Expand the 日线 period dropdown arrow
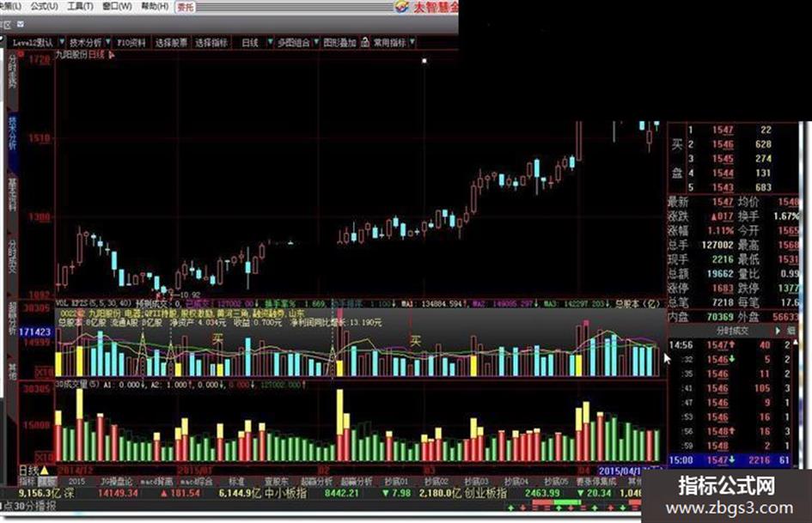812x523 pixels. 270,42
